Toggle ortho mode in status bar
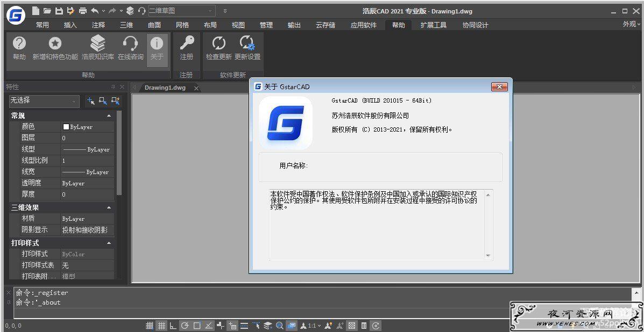 point(173,326)
